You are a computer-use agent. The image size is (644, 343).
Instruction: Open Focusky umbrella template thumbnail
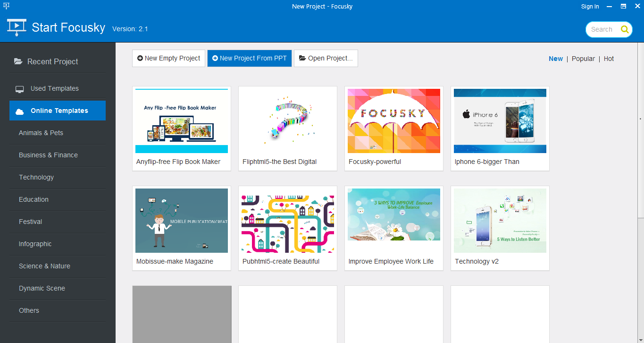394,121
